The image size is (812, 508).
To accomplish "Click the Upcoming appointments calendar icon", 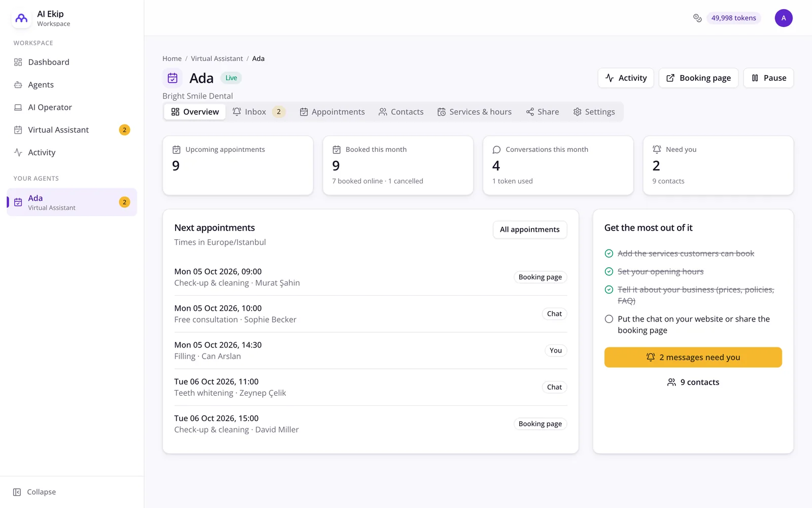I will (x=177, y=149).
